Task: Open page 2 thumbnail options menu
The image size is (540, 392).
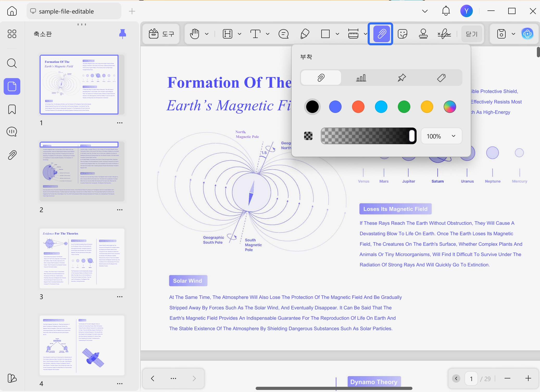Action: point(120,210)
